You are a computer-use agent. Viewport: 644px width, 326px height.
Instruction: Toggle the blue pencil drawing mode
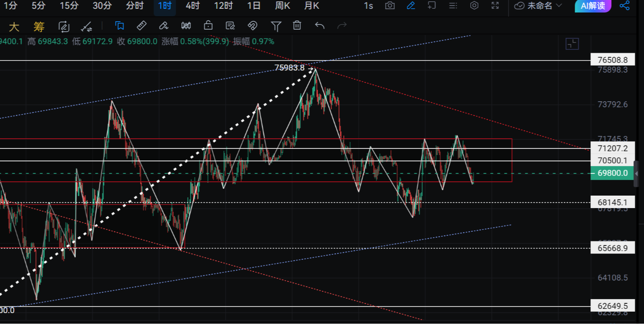pos(411,6)
